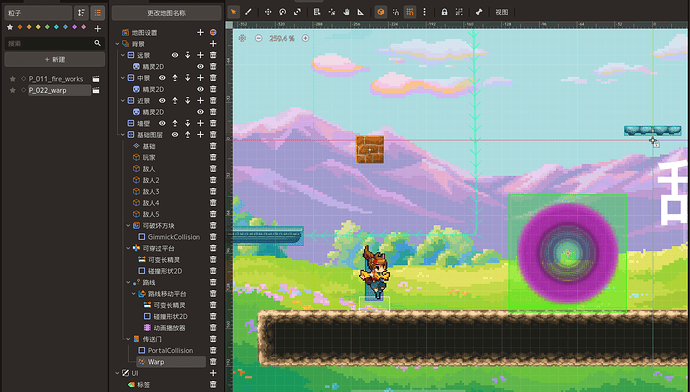Activate the Select mode arrow tool
This screenshot has height=392, width=690.
click(234, 12)
